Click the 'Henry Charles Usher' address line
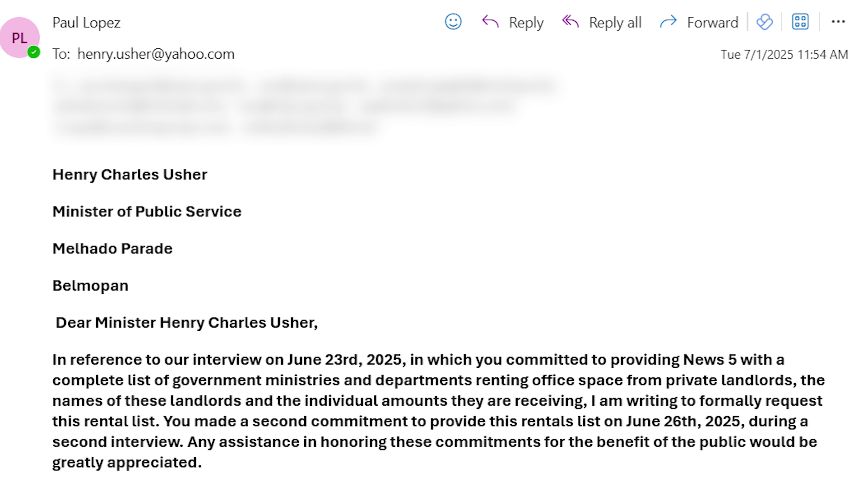This screenshot has height=488, width=868. click(x=130, y=174)
